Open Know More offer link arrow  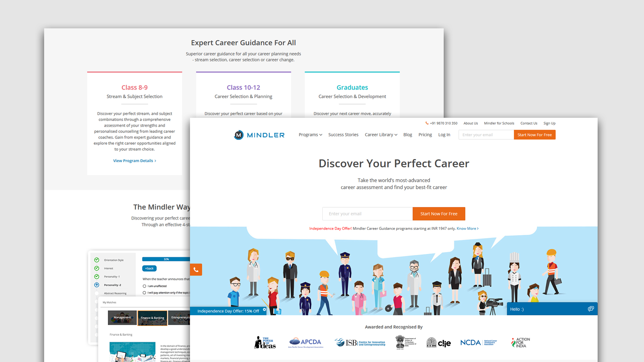coord(468,228)
